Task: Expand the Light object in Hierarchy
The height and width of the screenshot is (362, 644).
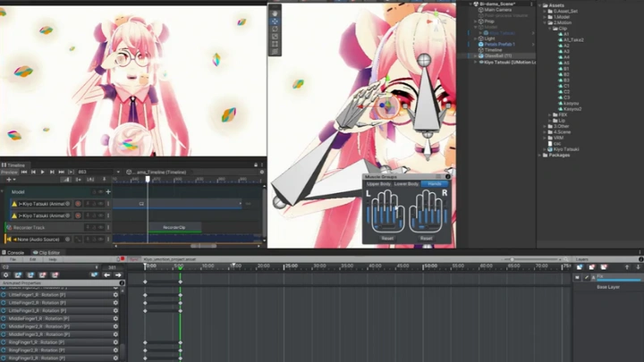Action: 476,38
